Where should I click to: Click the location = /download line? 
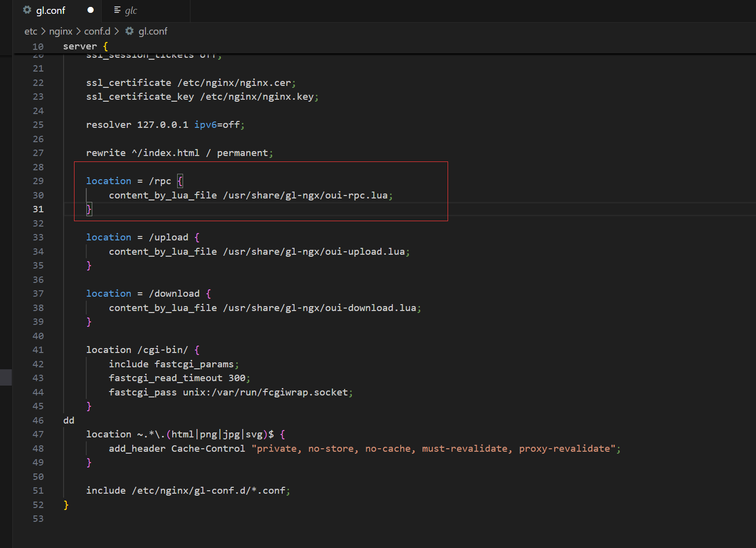click(x=149, y=294)
